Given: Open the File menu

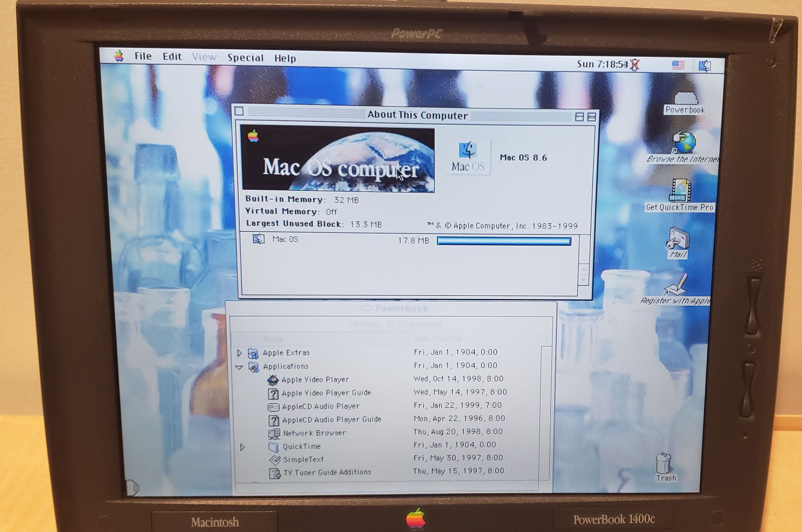Looking at the screenshot, I should pyautogui.click(x=143, y=56).
